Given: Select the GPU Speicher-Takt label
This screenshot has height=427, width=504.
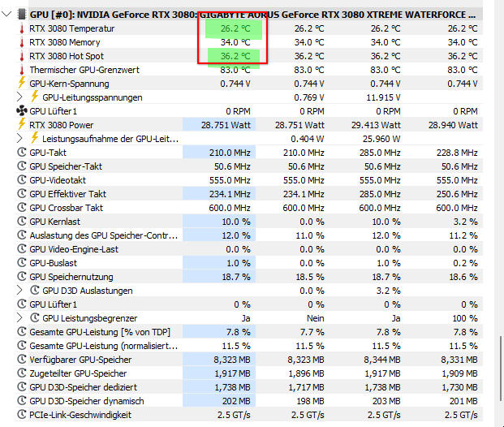Looking at the screenshot, I should click(x=66, y=166).
